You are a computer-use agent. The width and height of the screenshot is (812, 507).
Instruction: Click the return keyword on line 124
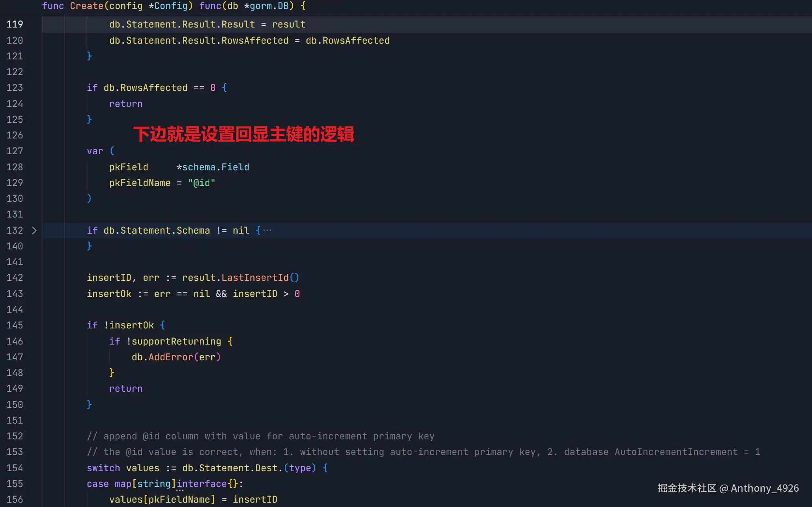click(x=126, y=104)
